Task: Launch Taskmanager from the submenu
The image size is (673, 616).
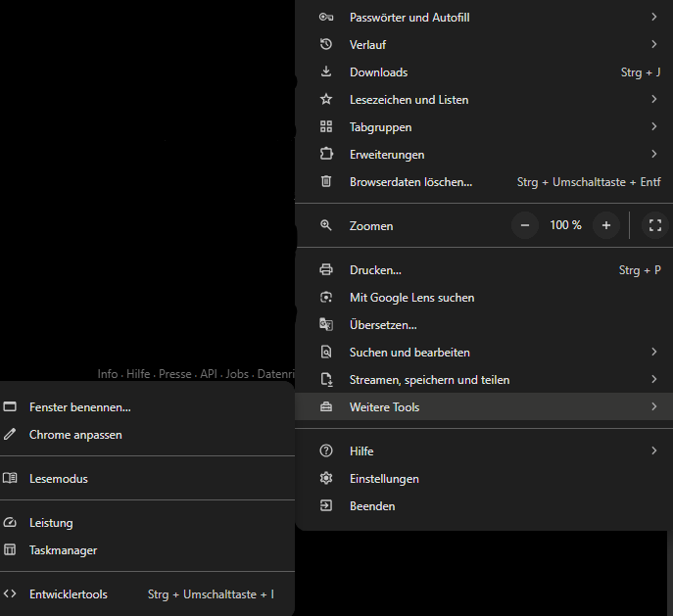Action: tap(147, 550)
